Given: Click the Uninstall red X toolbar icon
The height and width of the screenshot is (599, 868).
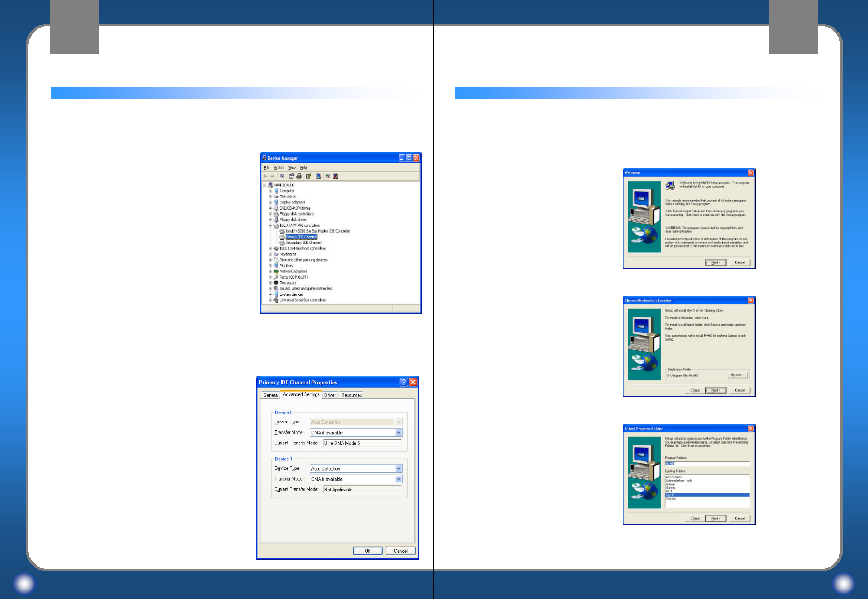Looking at the screenshot, I should 335,176.
